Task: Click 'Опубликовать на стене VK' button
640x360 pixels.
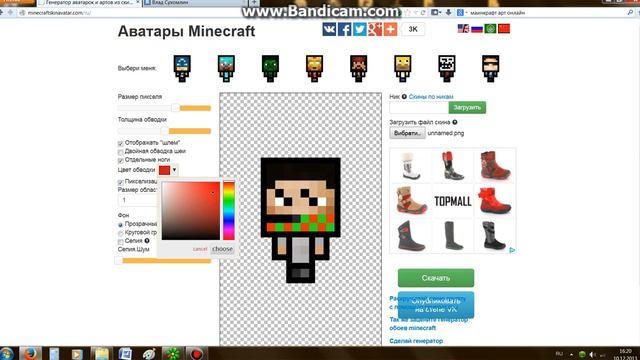Action: (x=436, y=305)
